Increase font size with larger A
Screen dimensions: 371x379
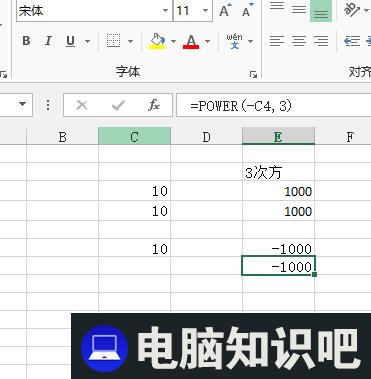(225, 11)
